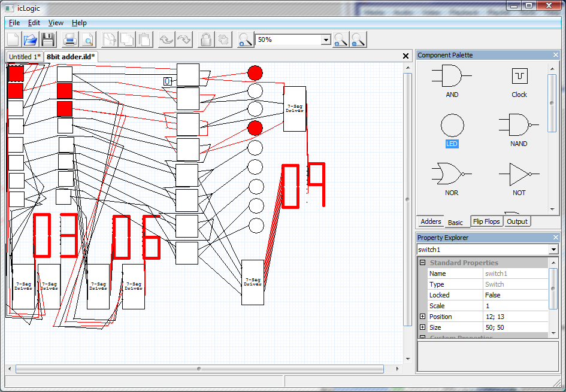Toggle the red switch in second column
This screenshot has height=392, width=566.
click(x=64, y=91)
